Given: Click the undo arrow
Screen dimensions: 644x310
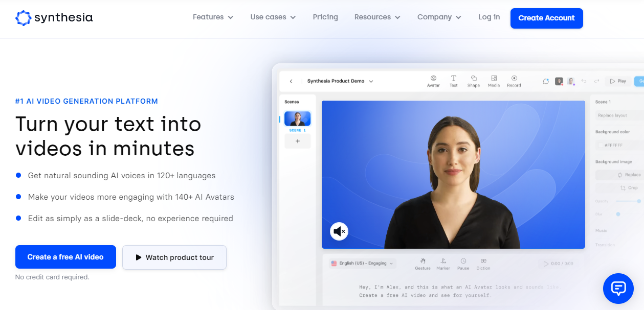Looking at the screenshot, I should (584, 81).
